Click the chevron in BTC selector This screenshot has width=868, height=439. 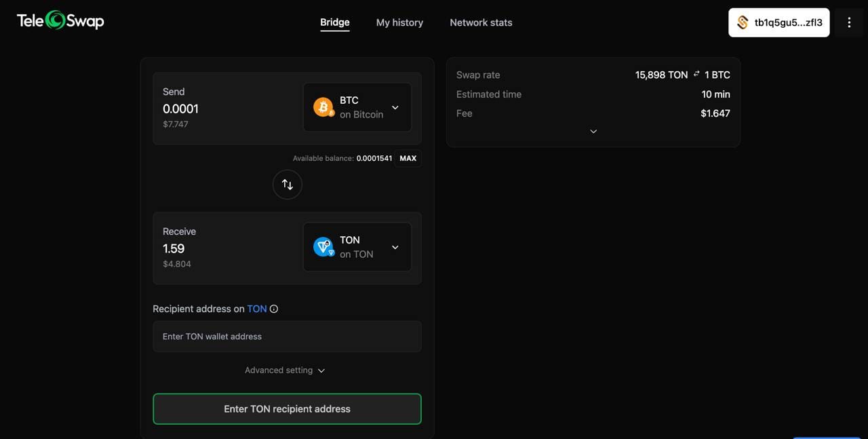coord(395,107)
